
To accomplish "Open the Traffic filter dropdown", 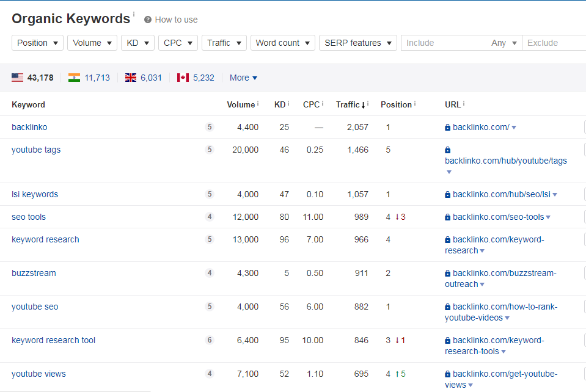I will [x=224, y=43].
